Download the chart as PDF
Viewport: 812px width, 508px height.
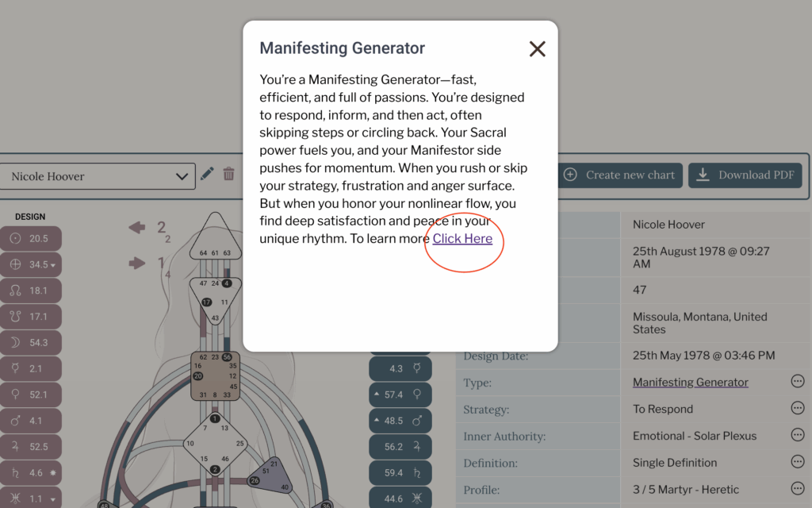pyautogui.click(x=745, y=175)
